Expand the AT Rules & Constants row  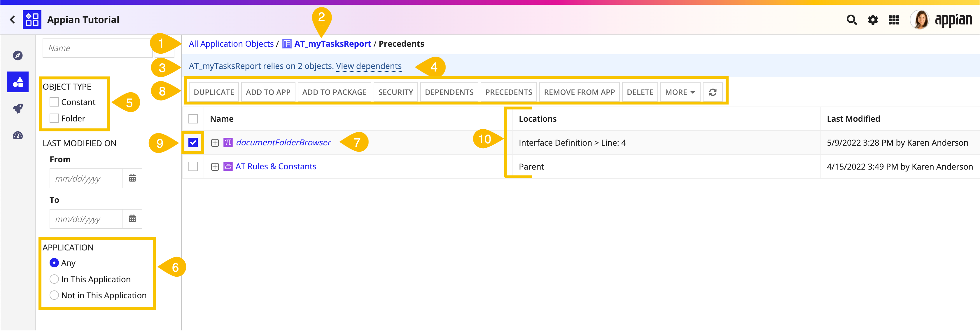point(215,167)
